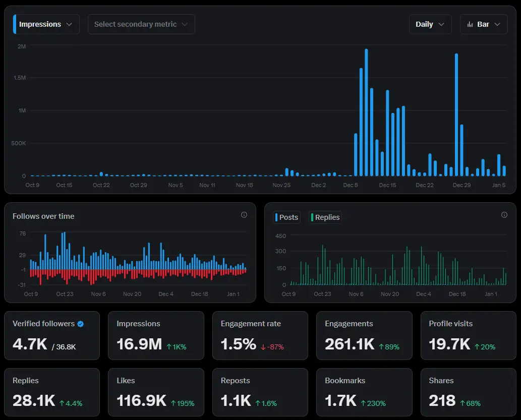
Task: Toggle the Replies series in the legend
Action: point(325,217)
